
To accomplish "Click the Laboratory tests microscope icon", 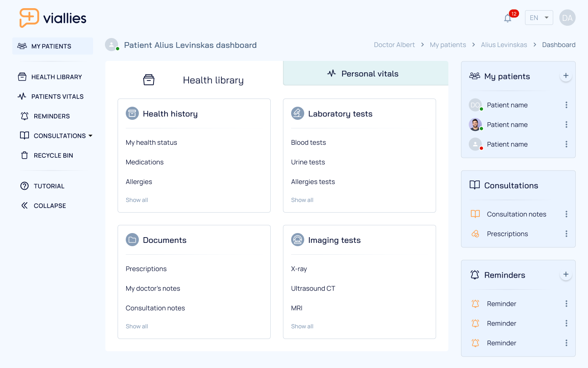I will [298, 113].
